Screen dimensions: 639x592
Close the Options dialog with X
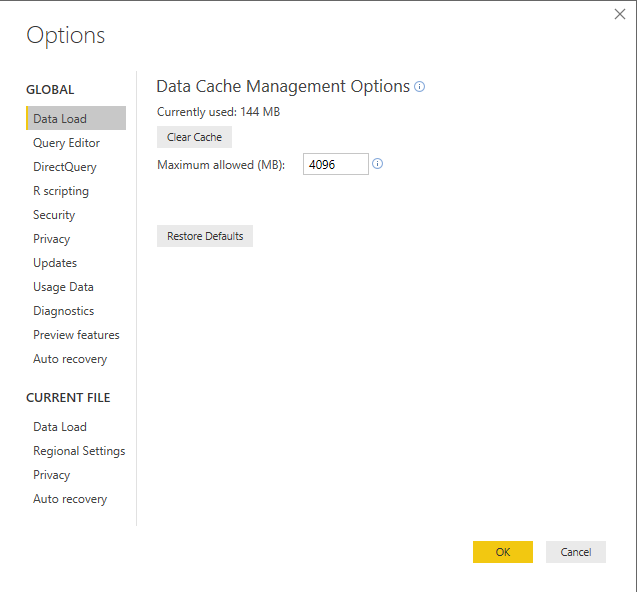pos(619,14)
